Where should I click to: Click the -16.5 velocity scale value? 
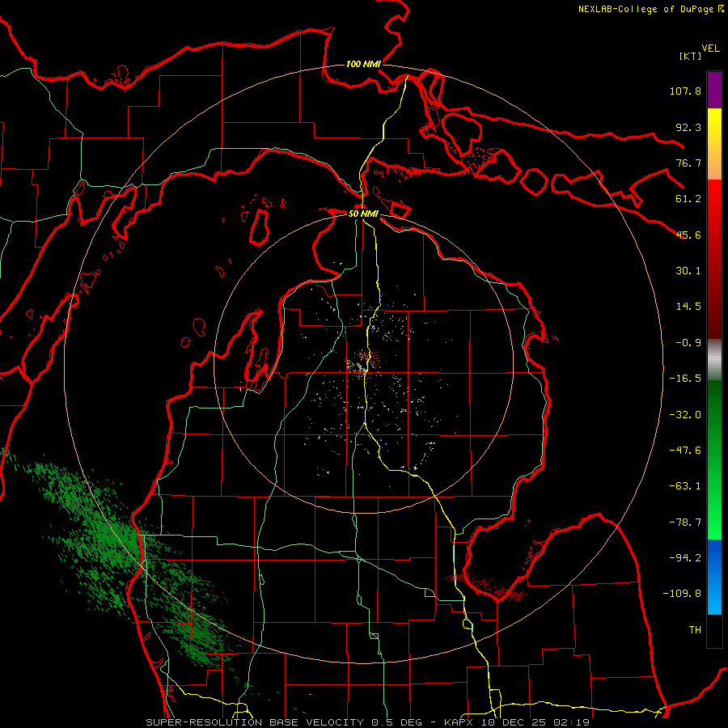(x=685, y=379)
